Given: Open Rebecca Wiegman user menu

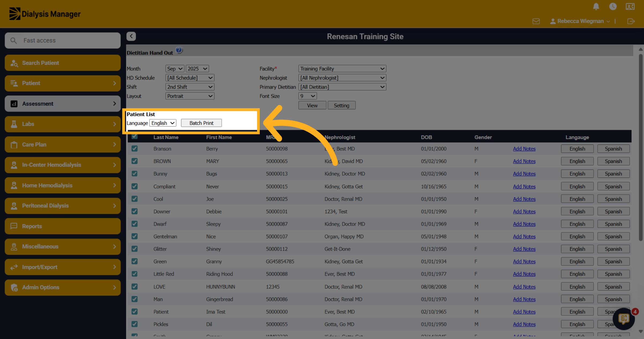Looking at the screenshot, I should pos(580,21).
